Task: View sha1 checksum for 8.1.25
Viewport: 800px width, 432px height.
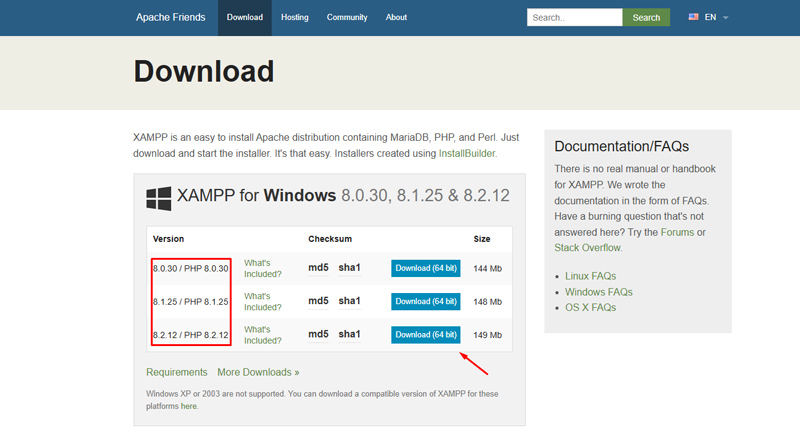Action: 349,301
